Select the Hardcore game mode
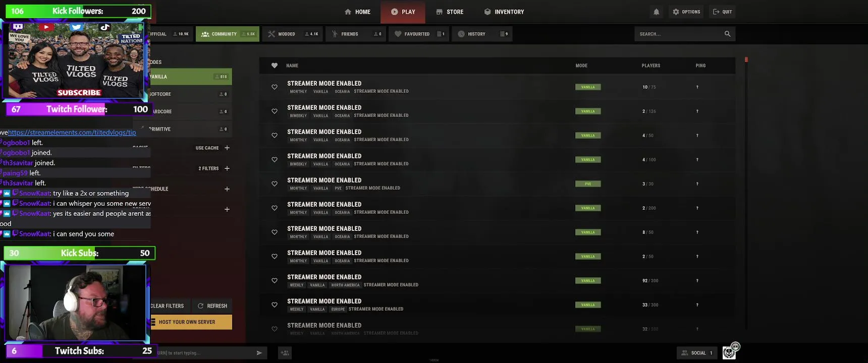Viewport: 868px width, 363px height. [191, 111]
